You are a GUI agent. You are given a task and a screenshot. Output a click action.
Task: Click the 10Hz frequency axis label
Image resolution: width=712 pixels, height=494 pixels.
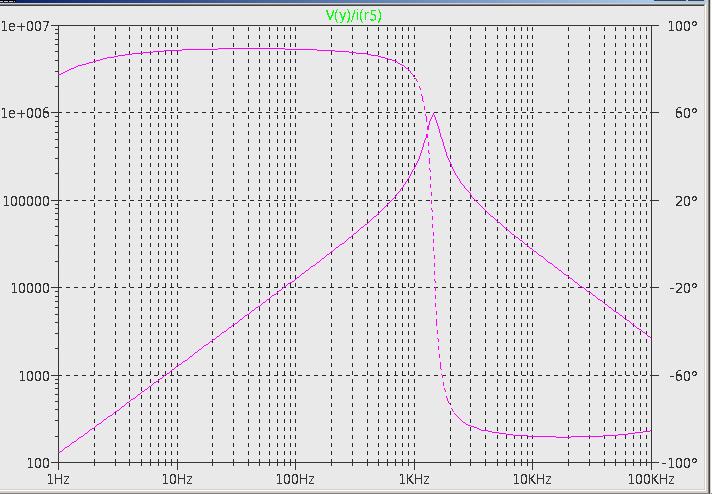click(177, 479)
